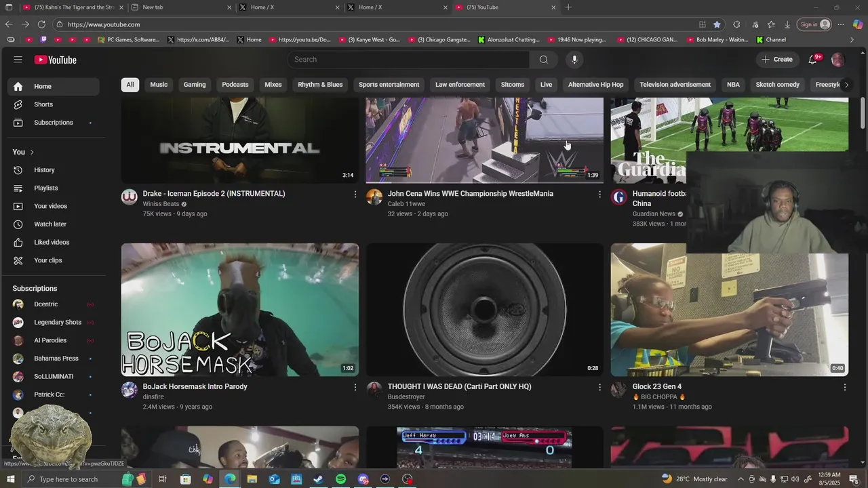Select the Music category chip
The image size is (868, 488).
point(159,85)
